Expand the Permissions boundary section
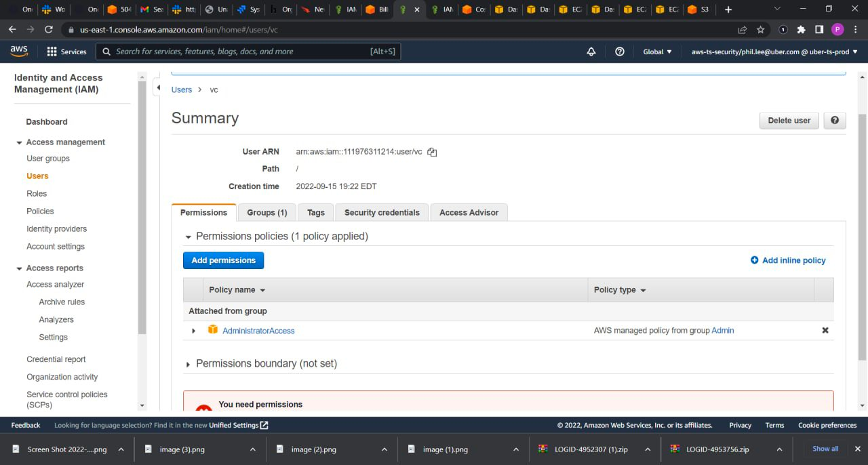The width and height of the screenshot is (868, 465). [188, 363]
